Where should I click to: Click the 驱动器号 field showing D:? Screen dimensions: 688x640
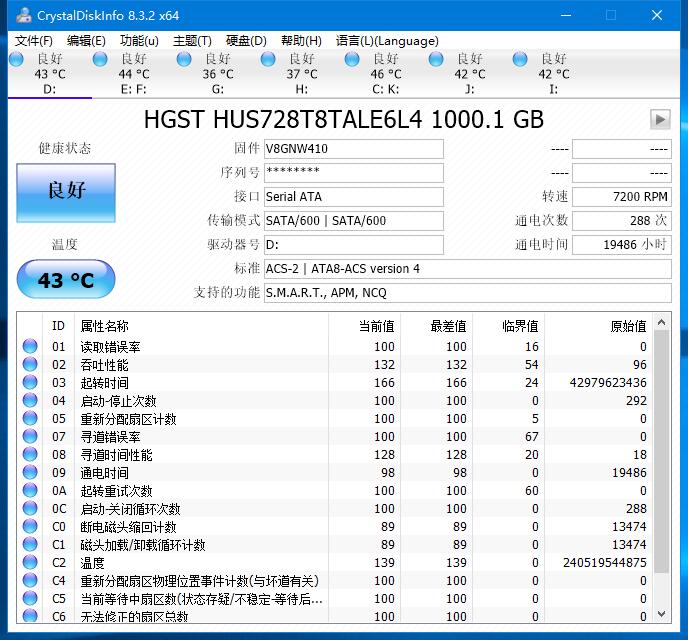pos(354,245)
